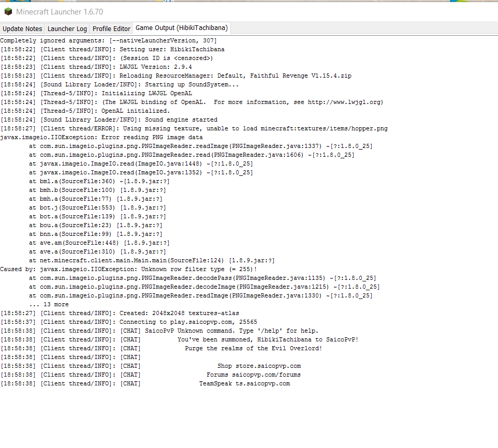This screenshot has height=448, width=498.
Task: Click the 'net.minecraft.client.main.Main.main' line
Action: (152, 261)
